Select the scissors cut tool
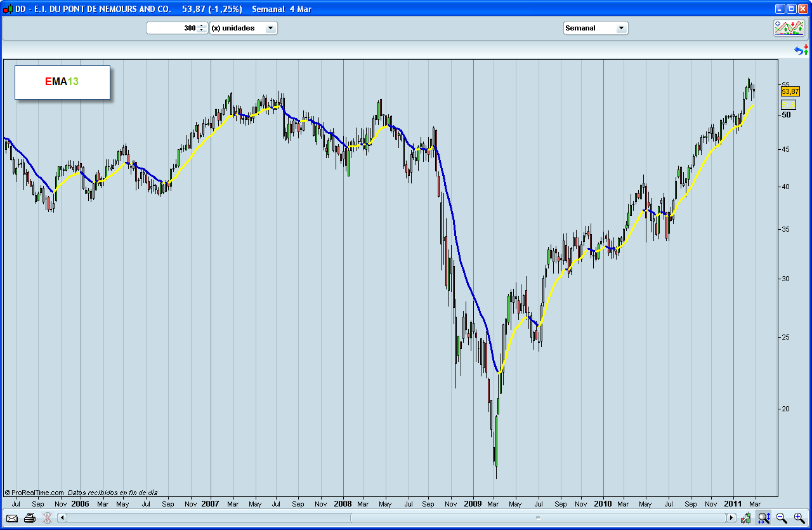 coord(46,518)
